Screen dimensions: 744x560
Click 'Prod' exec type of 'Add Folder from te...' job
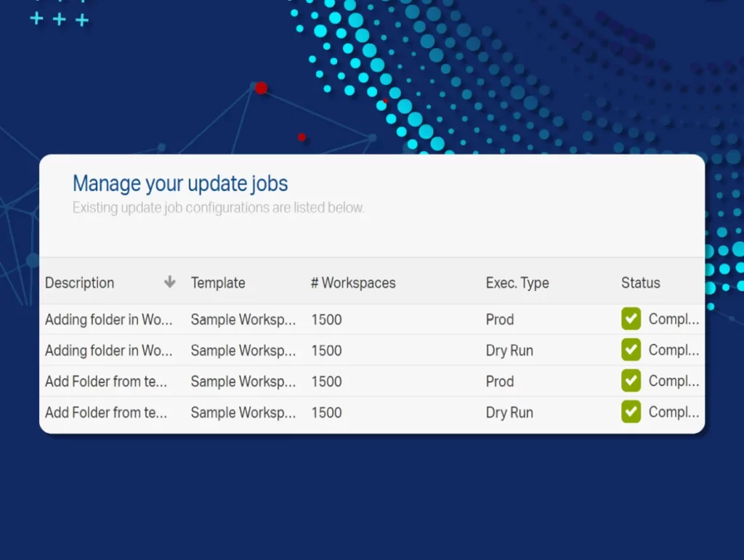(500, 381)
